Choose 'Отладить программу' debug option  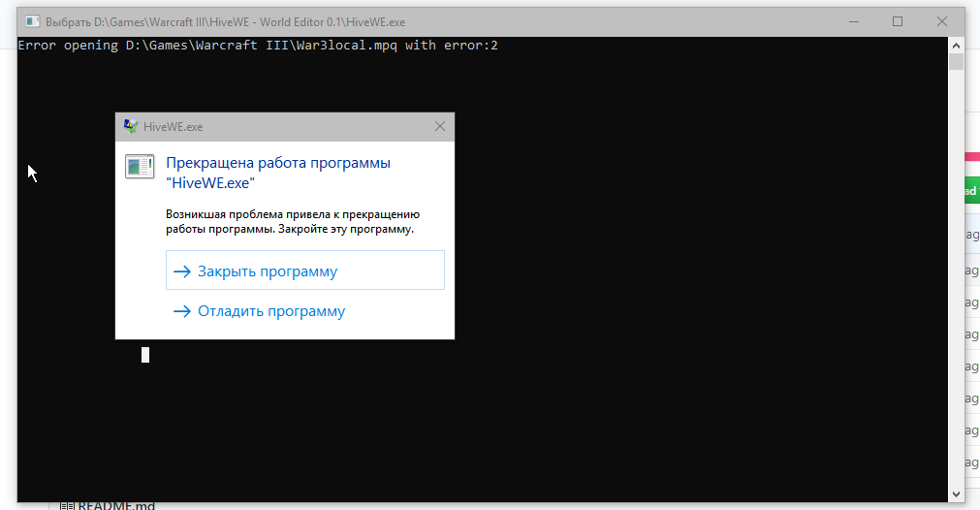click(305, 310)
